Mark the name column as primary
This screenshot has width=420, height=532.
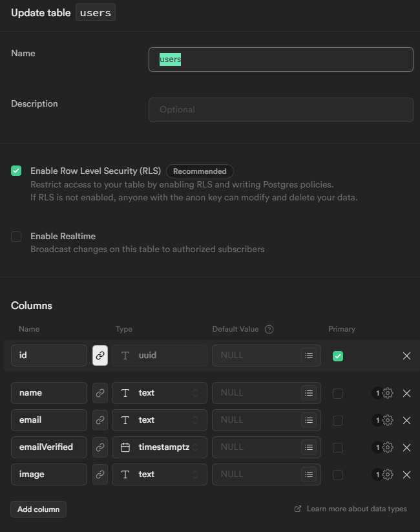[338, 393]
